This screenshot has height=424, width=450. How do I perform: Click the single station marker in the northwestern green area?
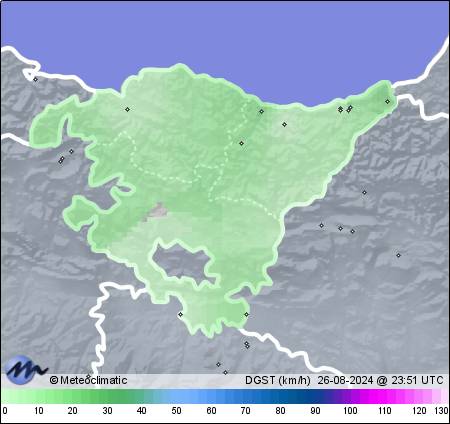click(127, 109)
